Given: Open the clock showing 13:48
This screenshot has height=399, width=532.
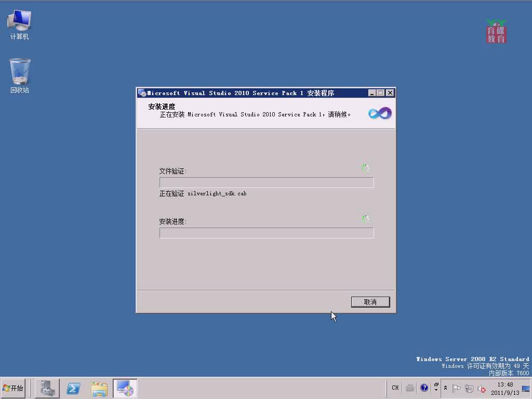Looking at the screenshot, I should coord(505,389).
